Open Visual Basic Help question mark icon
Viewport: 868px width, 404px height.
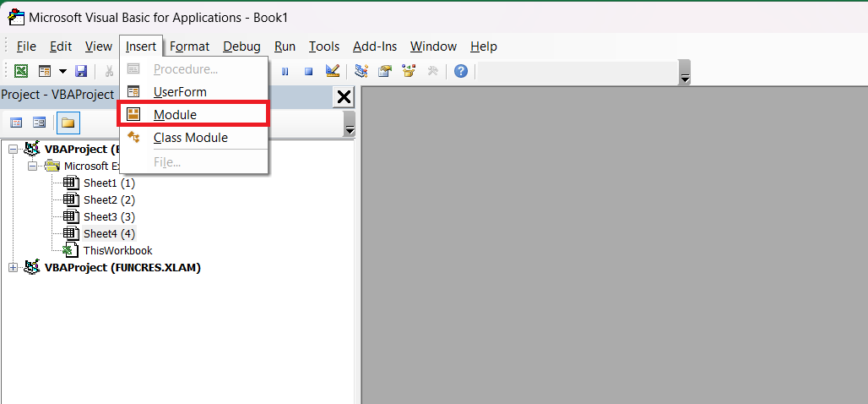pyautogui.click(x=460, y=71)
